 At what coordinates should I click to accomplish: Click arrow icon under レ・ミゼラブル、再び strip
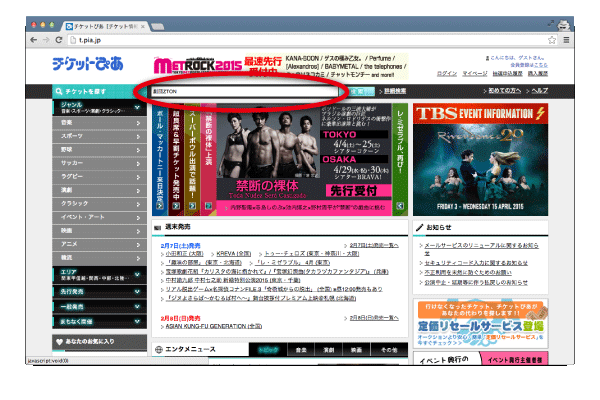click(400, 206)
